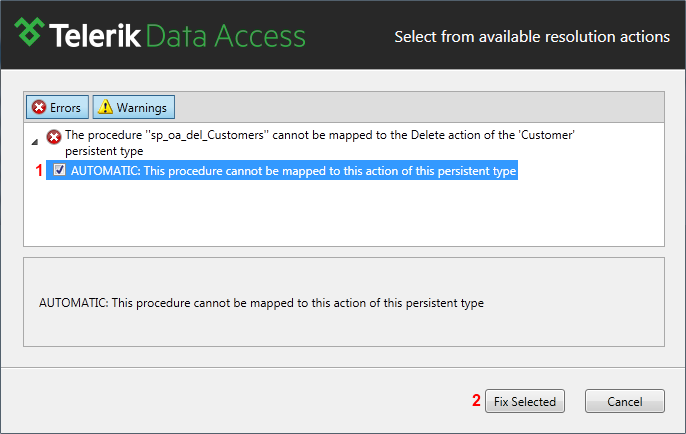
Task: Click the 'Select from available resolution actions' heading
Action: click(x=532, y=37)
